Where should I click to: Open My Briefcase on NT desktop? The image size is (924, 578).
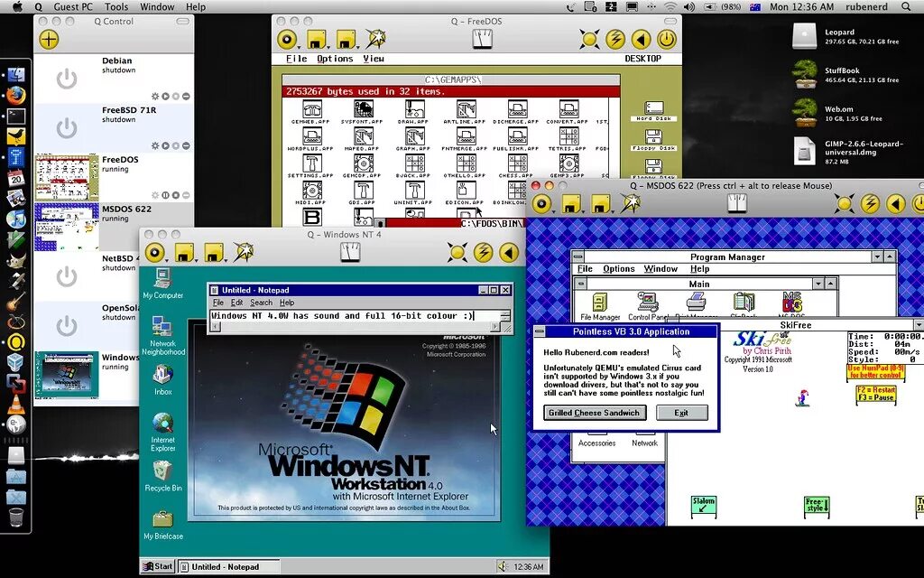coord(163,525)
